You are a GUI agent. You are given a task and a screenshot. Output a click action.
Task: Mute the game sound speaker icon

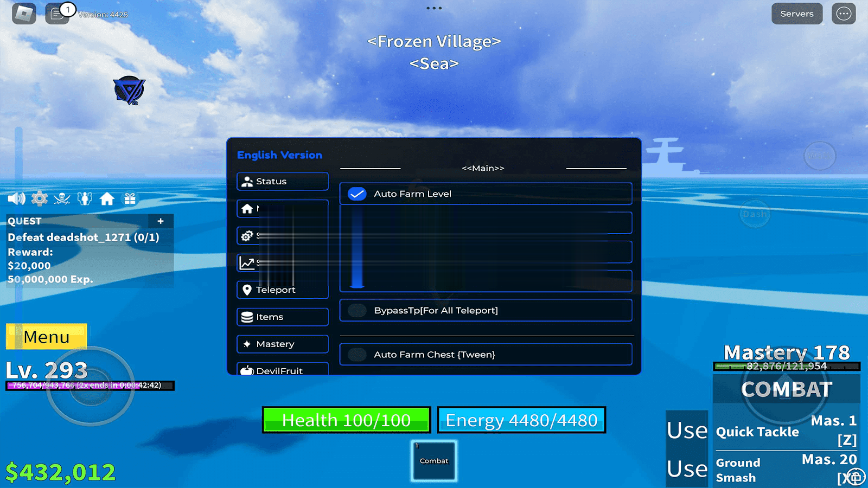16,198
